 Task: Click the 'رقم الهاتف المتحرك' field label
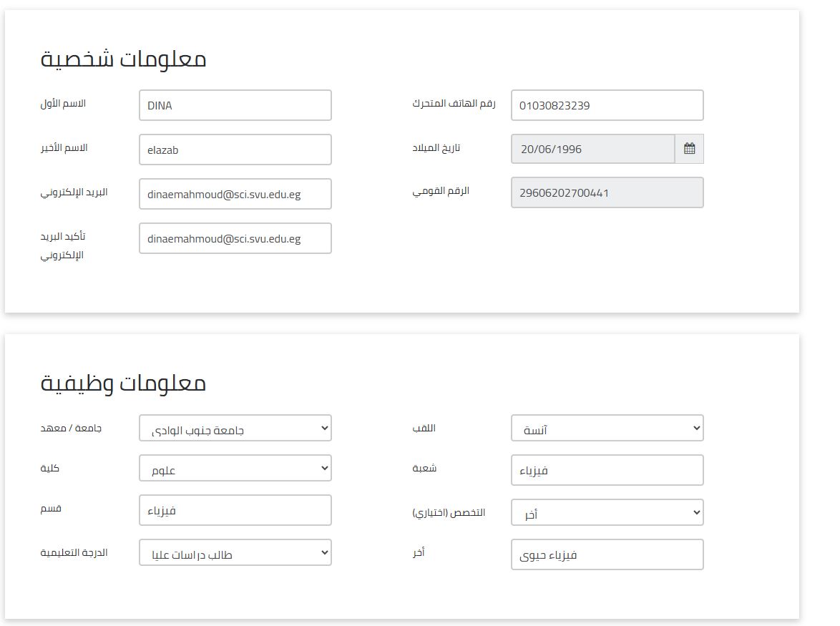[x=454, y=104]
